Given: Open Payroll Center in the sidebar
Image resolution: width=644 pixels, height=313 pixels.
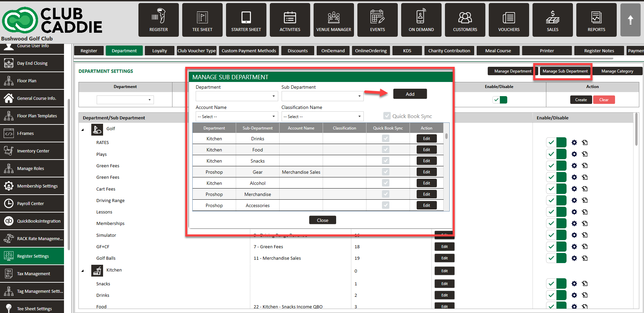Looking at the screenshot, I should click(x=32, y=204).
